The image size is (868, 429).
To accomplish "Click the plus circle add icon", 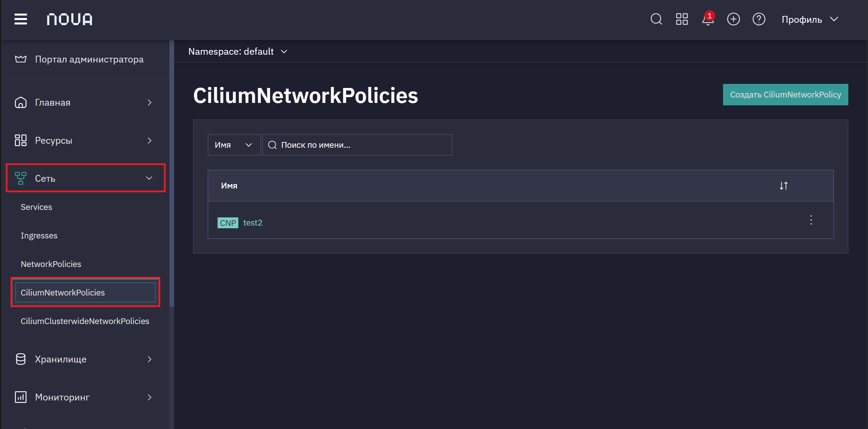I will pos(733,19).
